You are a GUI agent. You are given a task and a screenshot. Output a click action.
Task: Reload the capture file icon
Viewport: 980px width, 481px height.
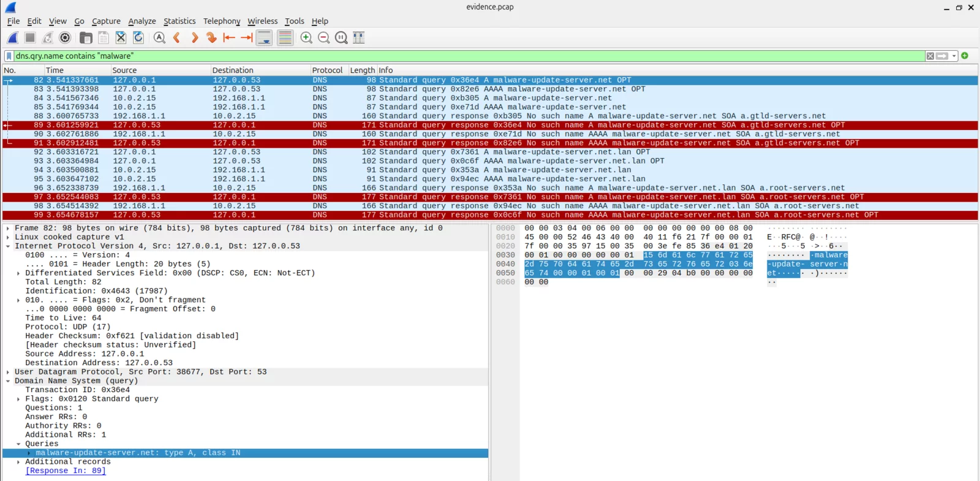point(138,38)
